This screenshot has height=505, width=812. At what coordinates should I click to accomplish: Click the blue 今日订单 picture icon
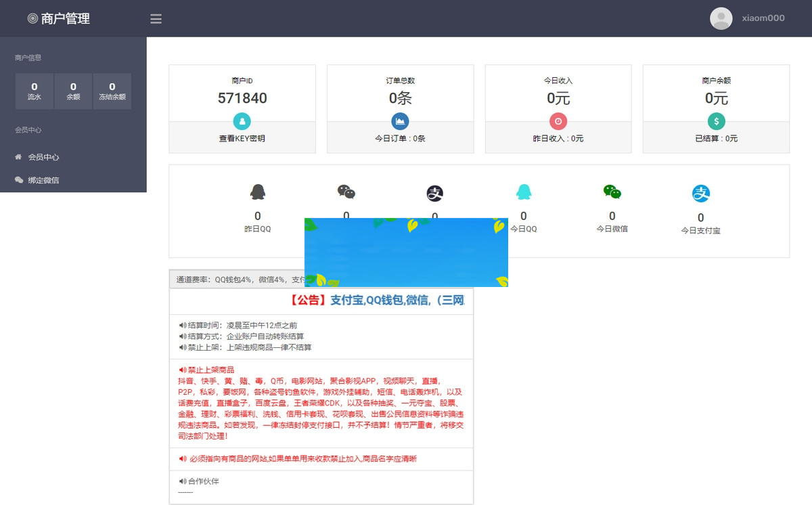(x=400, y=122)
